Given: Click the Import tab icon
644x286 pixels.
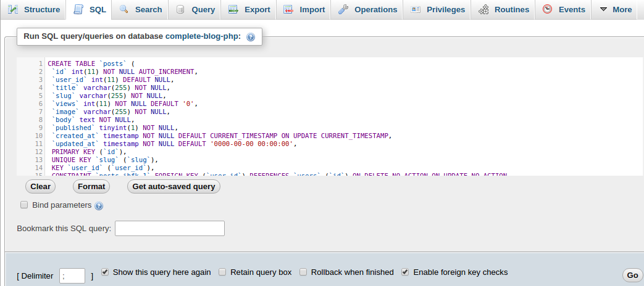Looking at the screenshot, I should coord(288,9).
